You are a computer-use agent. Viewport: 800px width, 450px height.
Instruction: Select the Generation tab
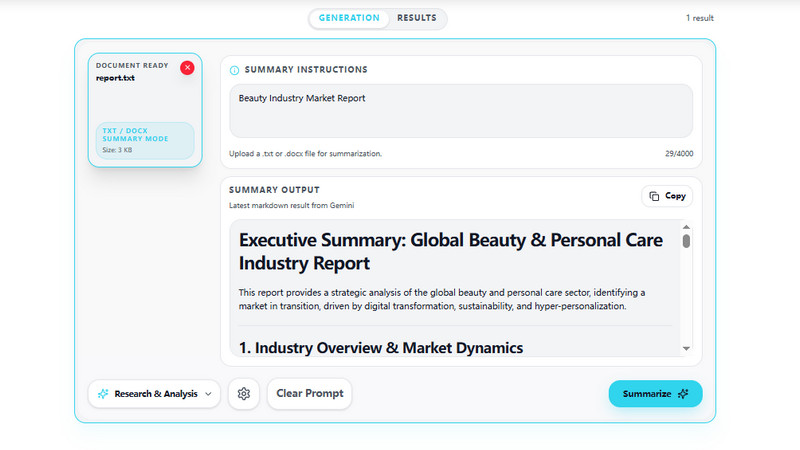(x=349, y=18)
